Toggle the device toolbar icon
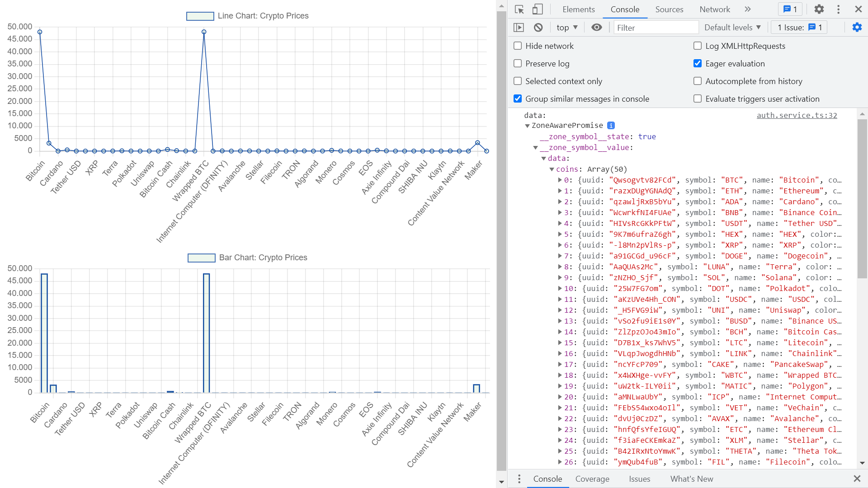This screenshot has width=868, height=488. coord(538,9)
